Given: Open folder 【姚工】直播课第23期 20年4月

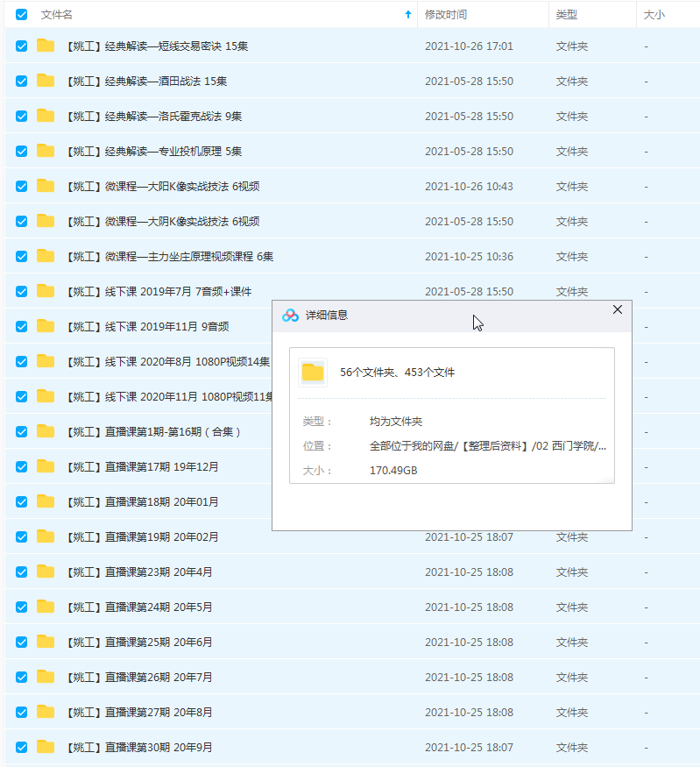Looking at the screenshot, I should [140, 572].
